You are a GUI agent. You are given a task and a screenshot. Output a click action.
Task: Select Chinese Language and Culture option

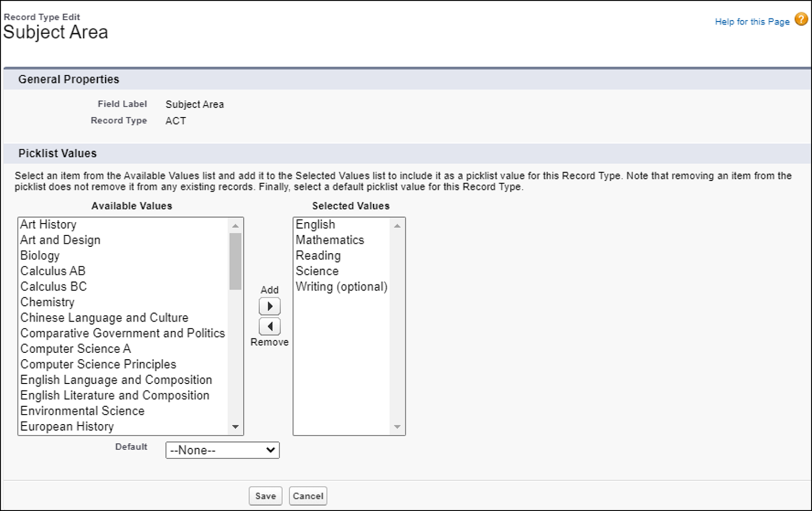[x=124, y=318]
